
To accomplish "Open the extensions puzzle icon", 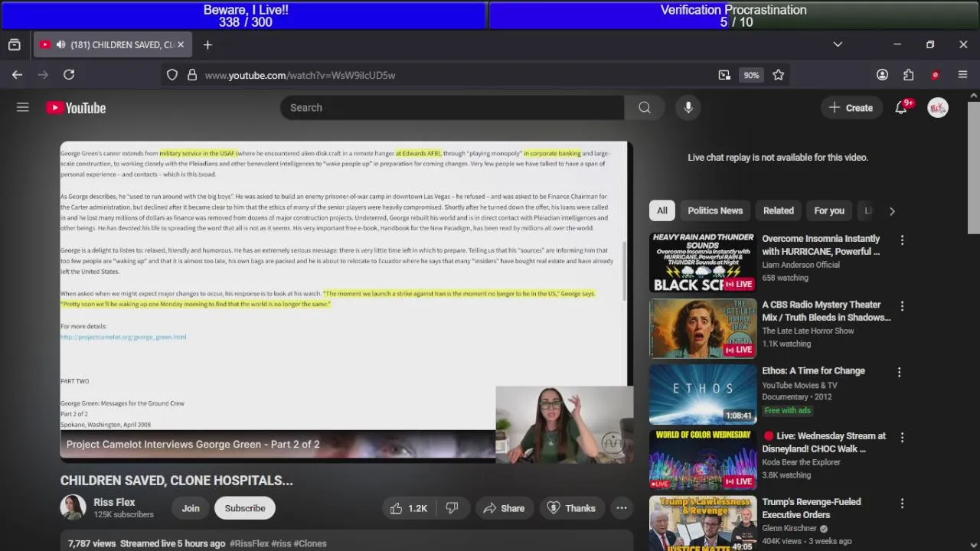I will pyautogui.click(x=908, y=75).
